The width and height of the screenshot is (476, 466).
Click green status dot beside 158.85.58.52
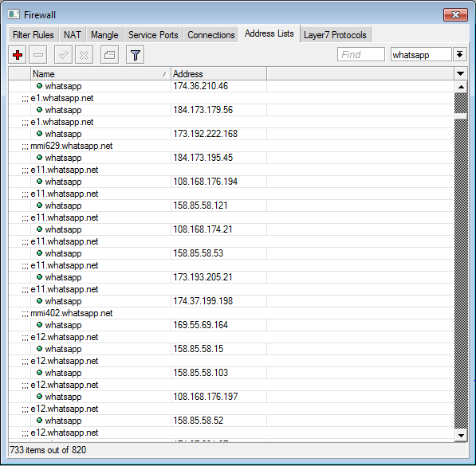[x=39, y=420]
